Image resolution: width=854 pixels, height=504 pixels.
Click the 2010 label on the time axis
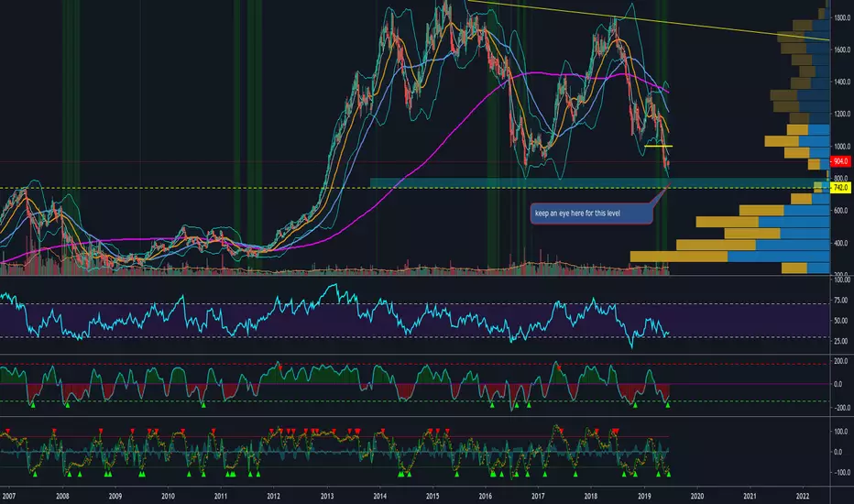click(x=168, y=497)
